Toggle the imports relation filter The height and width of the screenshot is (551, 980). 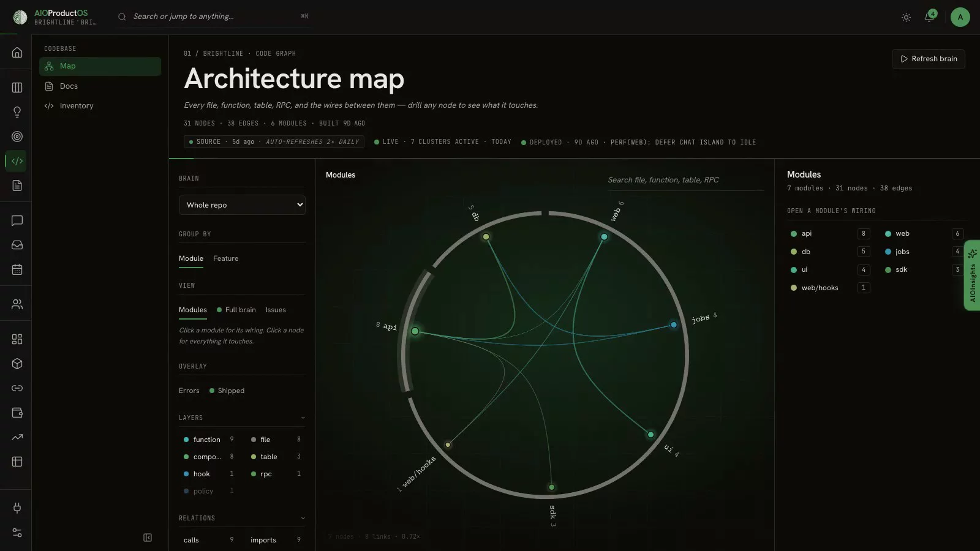click(x=276, y=540)
